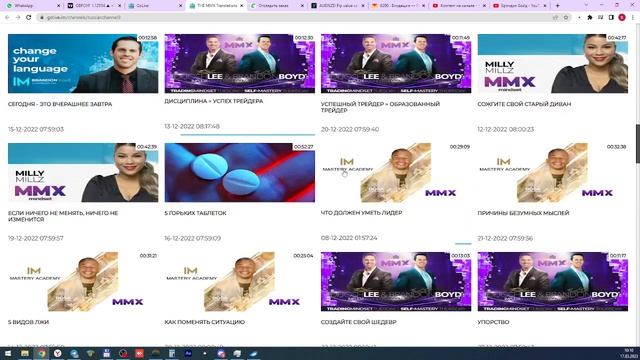Image resolution: width=640 pixels, height=360 pixels.
Task: Open the blue pills video thumbnail
Action: [240, 172]
